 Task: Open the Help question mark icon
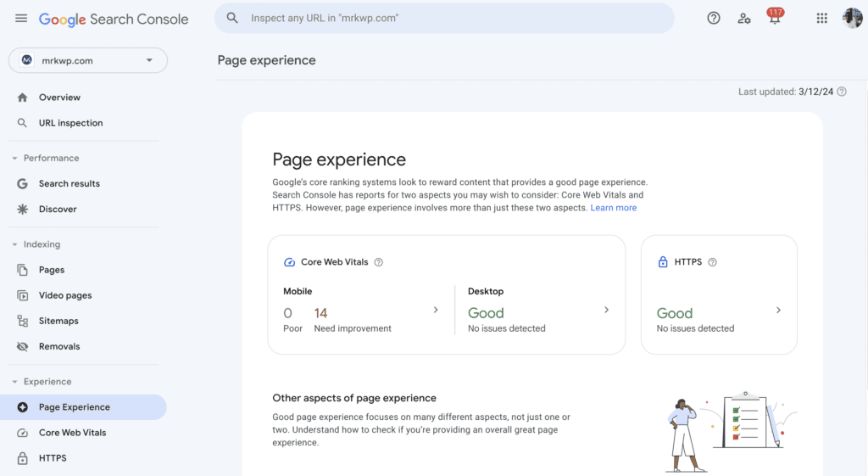coord(714,19)
